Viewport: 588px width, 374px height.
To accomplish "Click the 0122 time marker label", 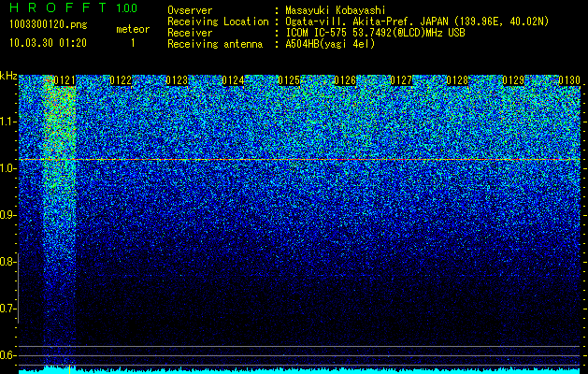I will 121,80.
